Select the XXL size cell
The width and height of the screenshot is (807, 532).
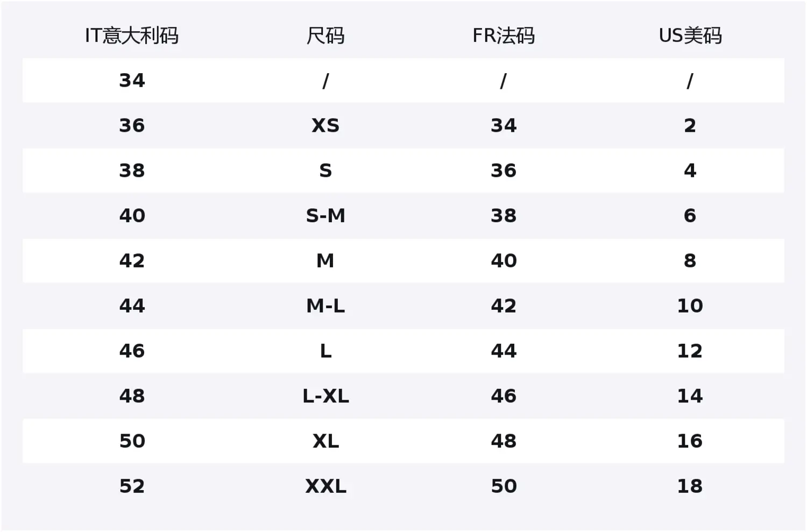pos(325,486)
